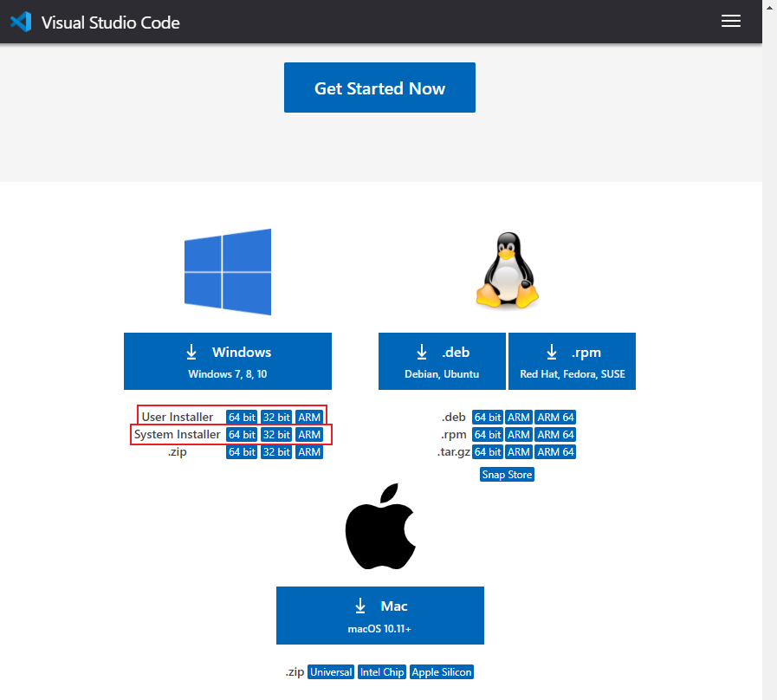The height and width of the screenshot is (700, 777).
Task: Click the Windows logo image
Action: coord(228,272)
